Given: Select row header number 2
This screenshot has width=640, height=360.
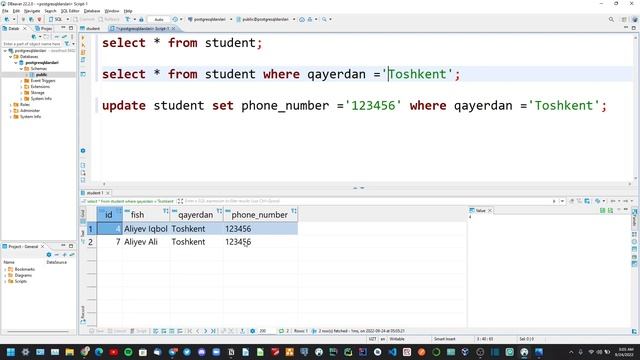Looking at the screenshot, I should coord(91,242).
